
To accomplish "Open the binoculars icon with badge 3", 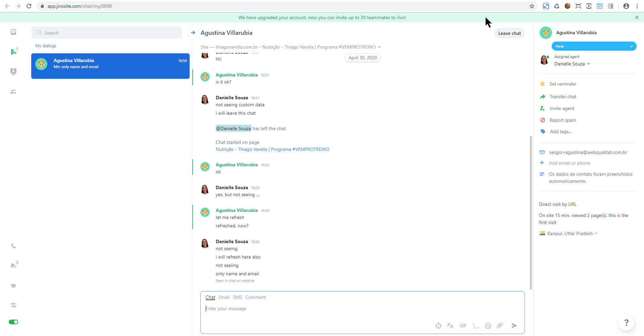I will (13, 265).
